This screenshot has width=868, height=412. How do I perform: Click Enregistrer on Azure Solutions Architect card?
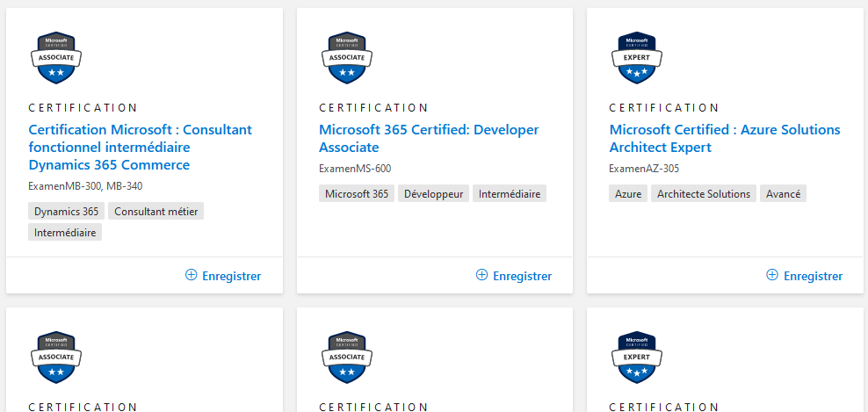(x=805, y=276)
